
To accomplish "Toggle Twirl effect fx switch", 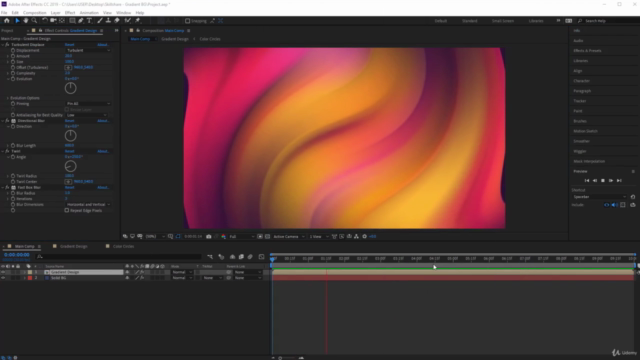I will (x=7, y=151).
